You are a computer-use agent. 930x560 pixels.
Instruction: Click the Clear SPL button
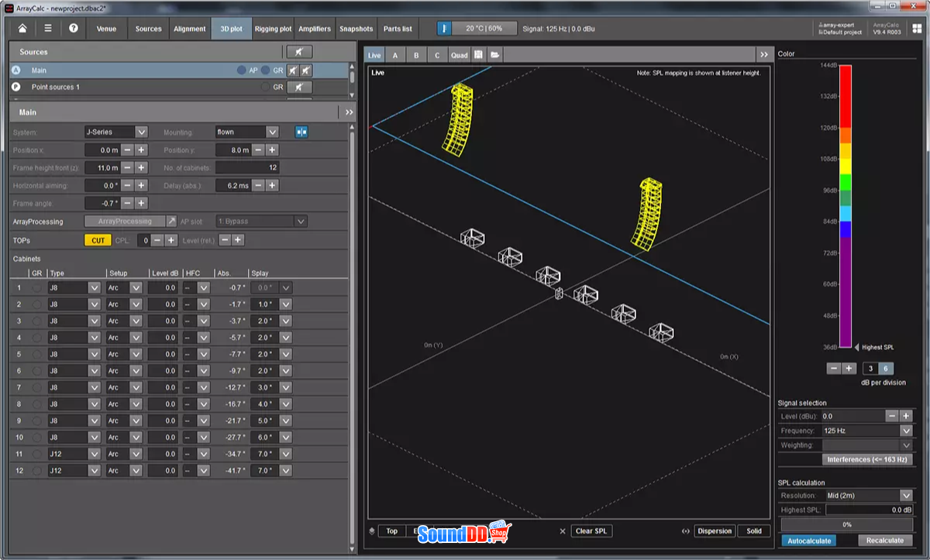[x=593, y=531]
